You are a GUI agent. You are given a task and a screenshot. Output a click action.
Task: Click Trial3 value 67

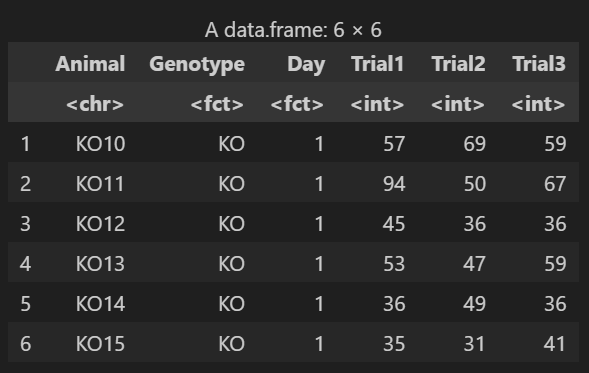(x=555, y=184)
